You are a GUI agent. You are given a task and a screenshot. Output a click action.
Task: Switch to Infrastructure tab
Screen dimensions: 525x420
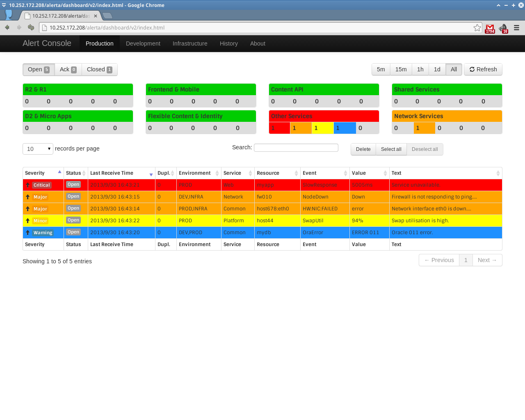pyautogui.click(x=190, y=43)
